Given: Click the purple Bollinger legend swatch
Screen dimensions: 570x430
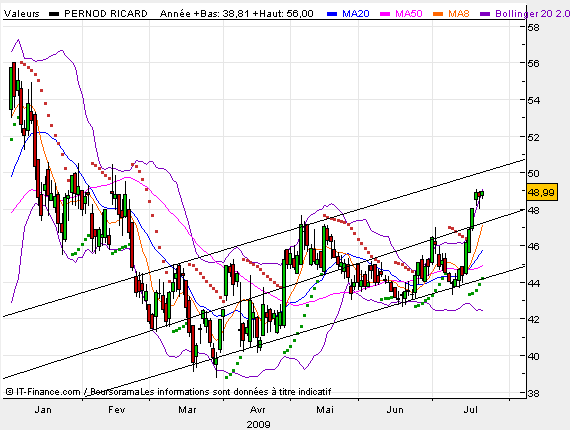Looking at the screenshot, I should tap(485, 14).
